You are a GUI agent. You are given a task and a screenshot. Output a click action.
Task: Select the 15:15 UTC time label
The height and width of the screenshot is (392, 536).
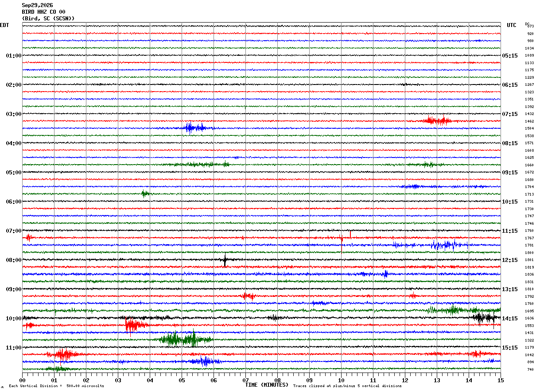pos(510,348)
